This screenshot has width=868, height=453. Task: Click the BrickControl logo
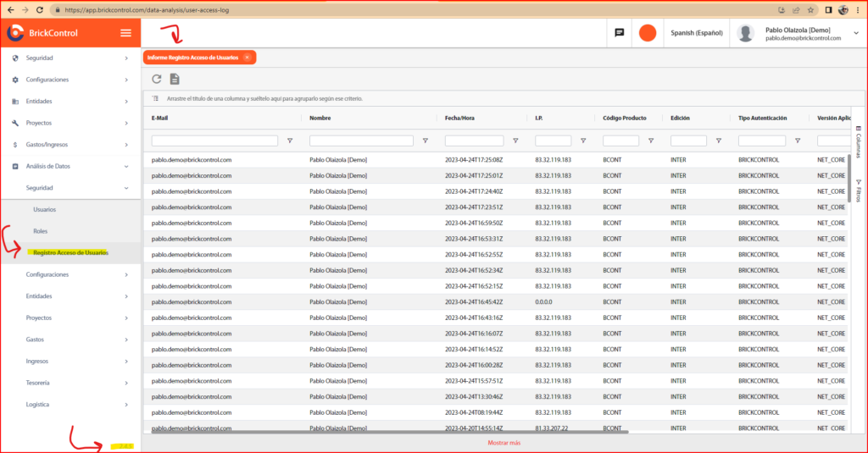[x=42, y=33]
